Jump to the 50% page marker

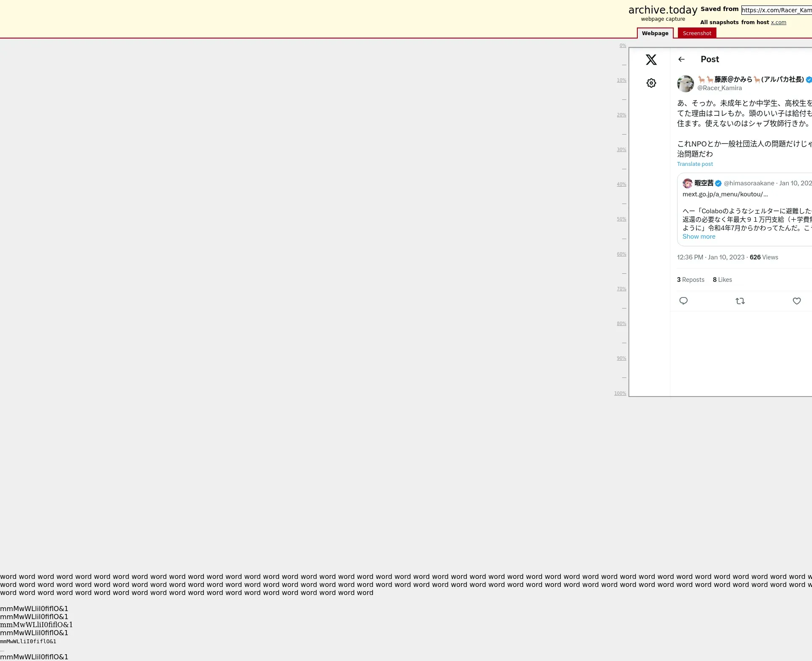click(x=621, y=219)
